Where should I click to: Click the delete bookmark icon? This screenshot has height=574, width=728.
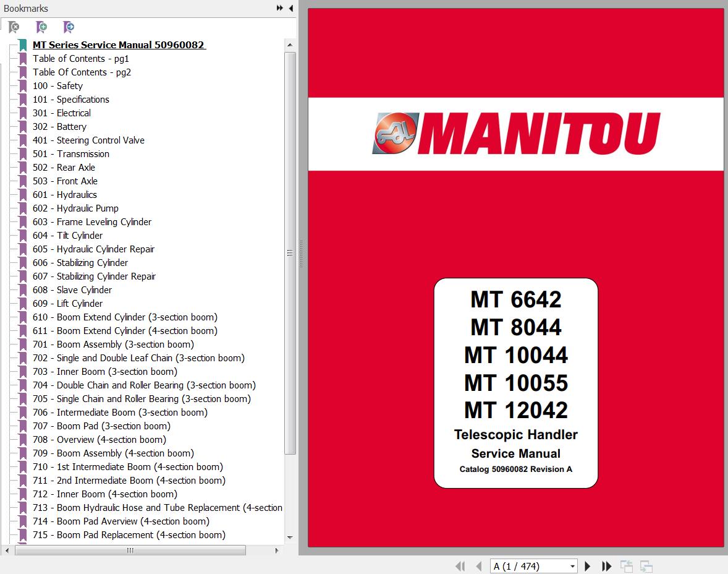pyautogui.click(x=14, y=27)
